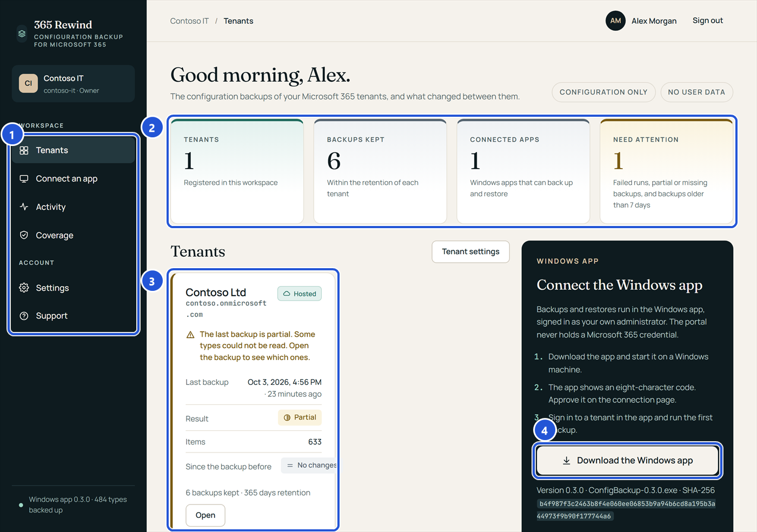Click the Support question-mark icon
757x532 pixels.
(x=24, y=316)
